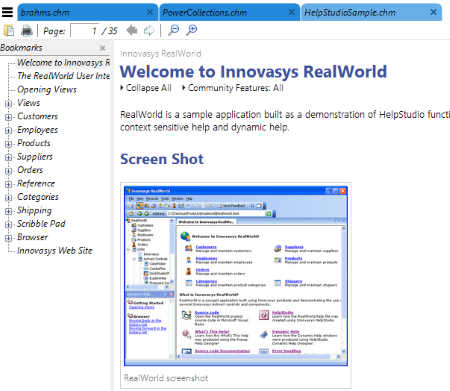Click 'Welcome to Innovasys RealWorld' heading
Image resolution: width=450 pixels, height=391 pixels.
(x=253, y=72)
